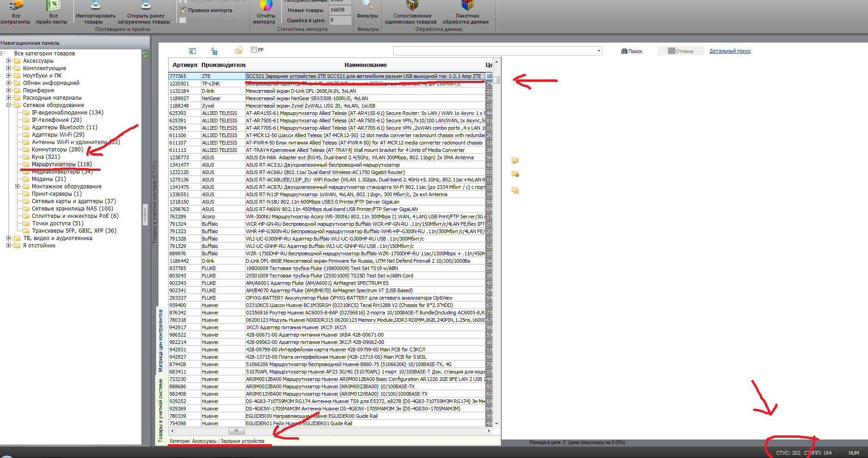
Task: Select Zyxel row with article 1188248
Action: [x=331, y=106]
